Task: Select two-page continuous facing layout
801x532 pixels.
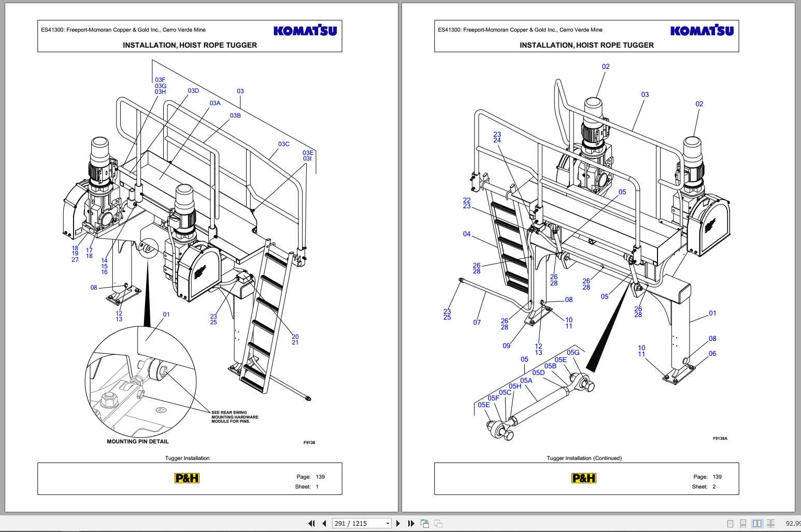Action: (x=770, y=523)
